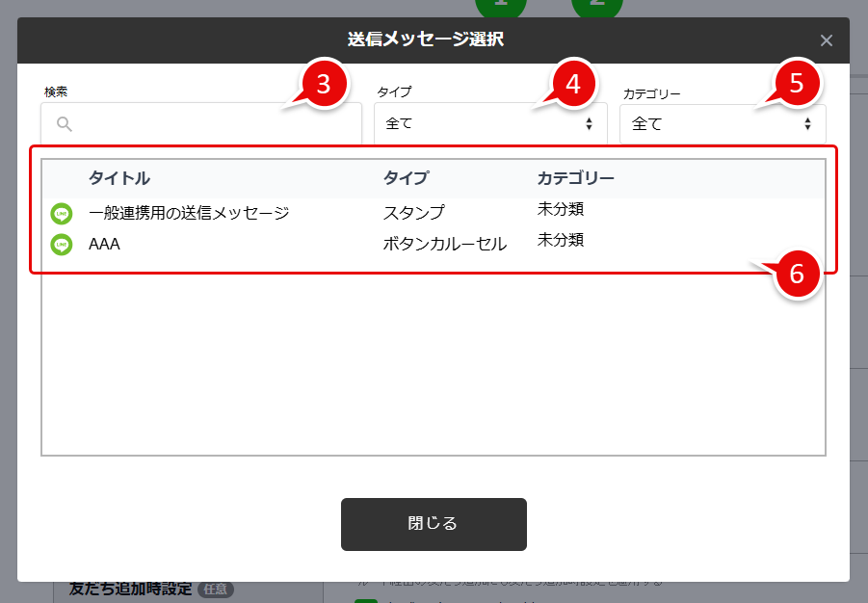Select the AAA message title
The image size is (868, 603).
pos(104,245)
